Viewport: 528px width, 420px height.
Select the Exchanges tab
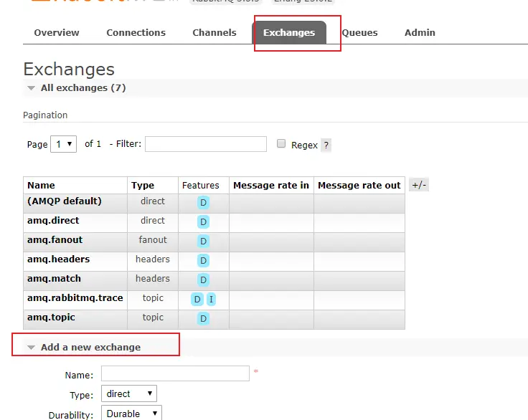click(x=289, y=33)
